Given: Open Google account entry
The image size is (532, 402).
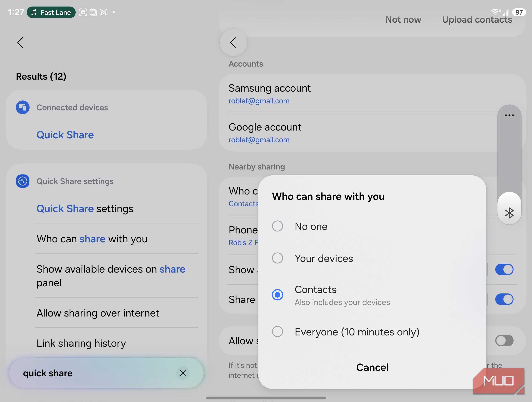Looking at the screenshot, I should click(372, 133).
